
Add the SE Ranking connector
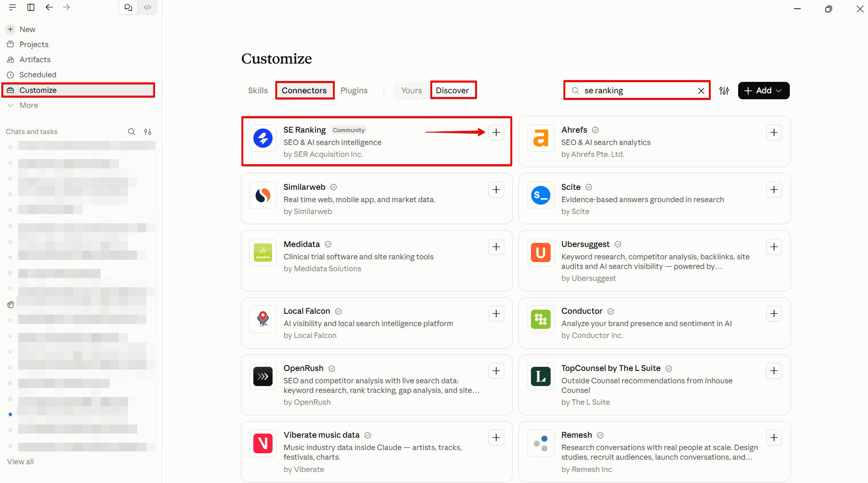coord(496,133)
